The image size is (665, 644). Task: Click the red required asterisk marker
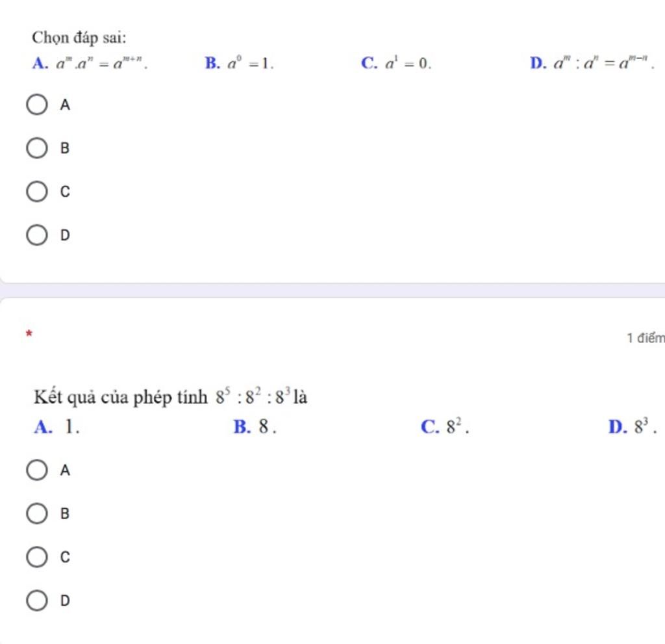point(29,333)
